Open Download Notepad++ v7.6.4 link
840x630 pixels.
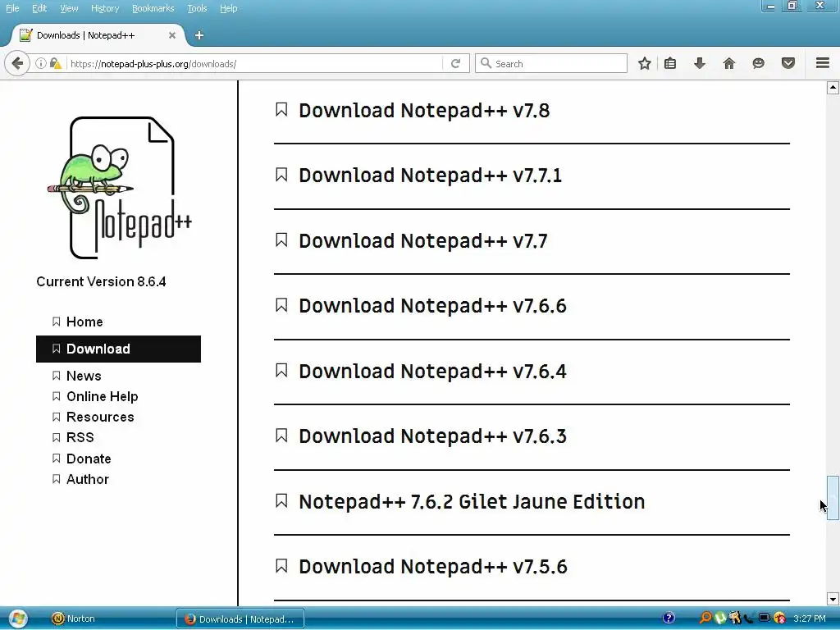coord(432,372)
